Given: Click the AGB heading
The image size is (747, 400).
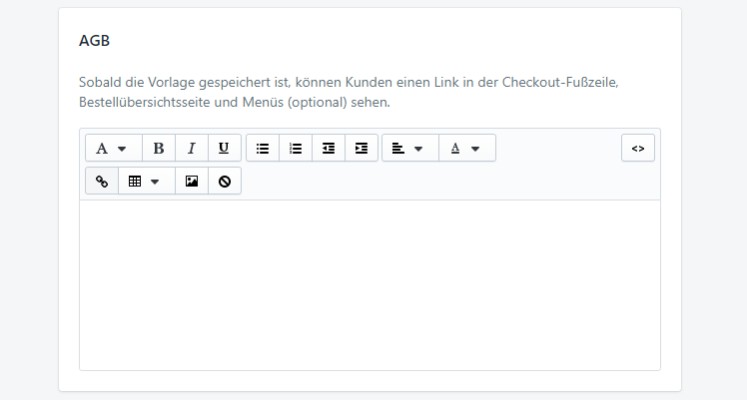Looking at the screenshot, I should tap(94, 41).
